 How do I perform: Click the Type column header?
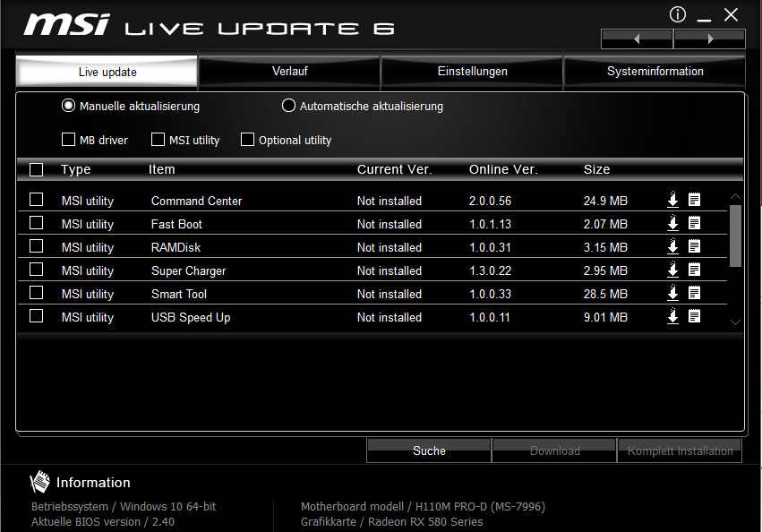tap(76, 169)
